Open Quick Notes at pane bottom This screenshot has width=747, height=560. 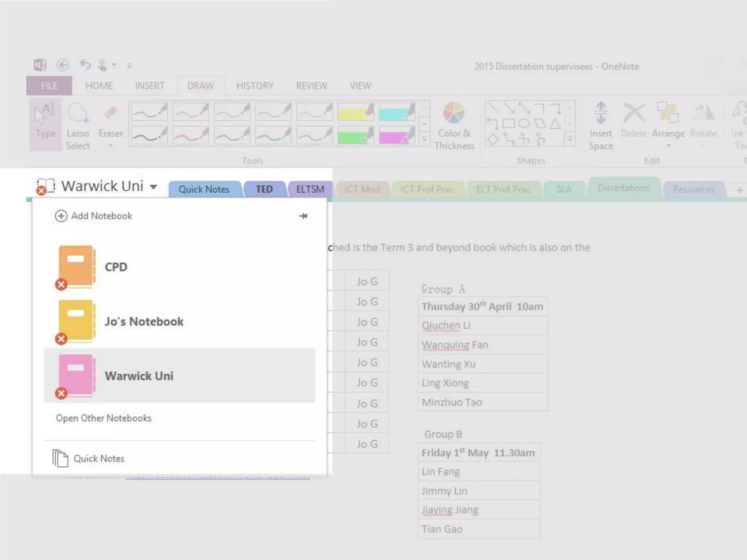[98, 458]
